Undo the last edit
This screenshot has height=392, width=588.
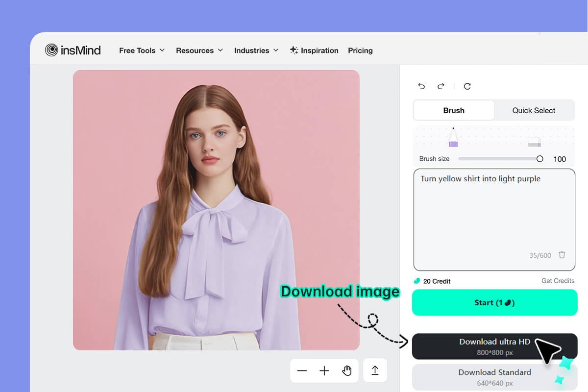tap(421, 86)
